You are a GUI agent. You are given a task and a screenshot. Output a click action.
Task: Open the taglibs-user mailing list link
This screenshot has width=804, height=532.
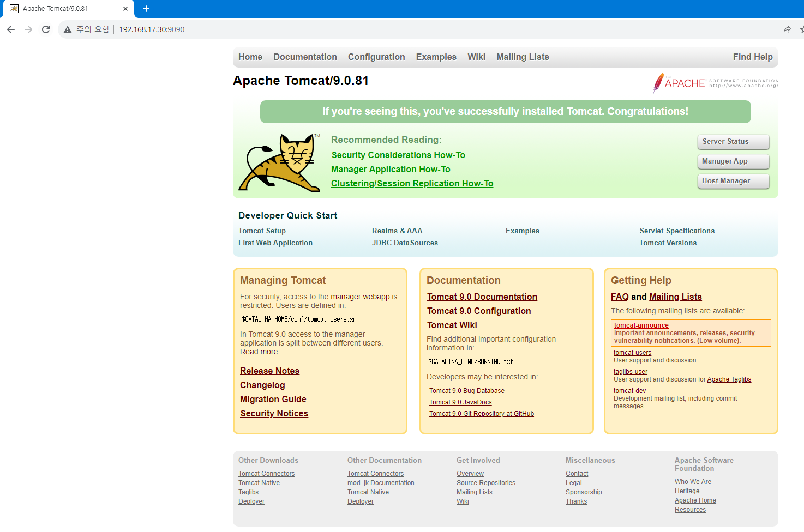point(631,372)
